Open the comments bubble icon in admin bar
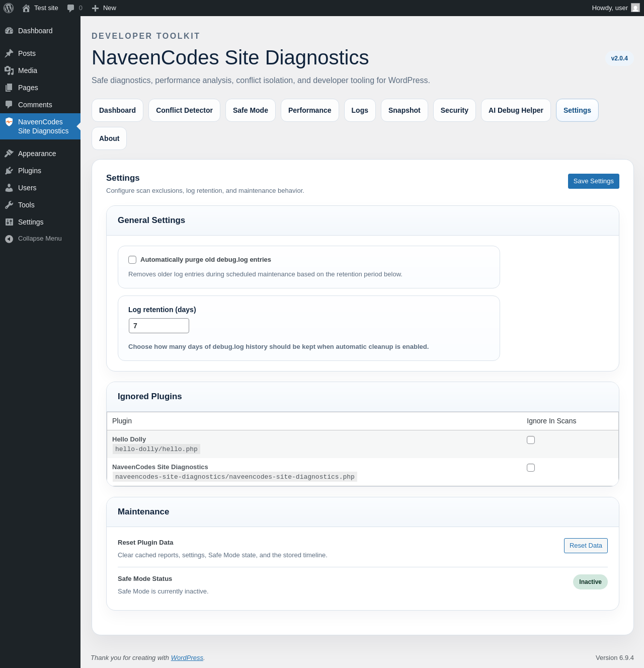The width and height of the screenshot is (644, 668). (71, 8)
